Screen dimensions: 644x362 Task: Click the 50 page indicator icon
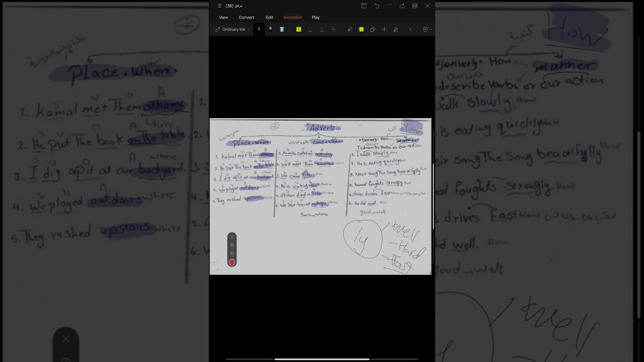click(415, 6)
